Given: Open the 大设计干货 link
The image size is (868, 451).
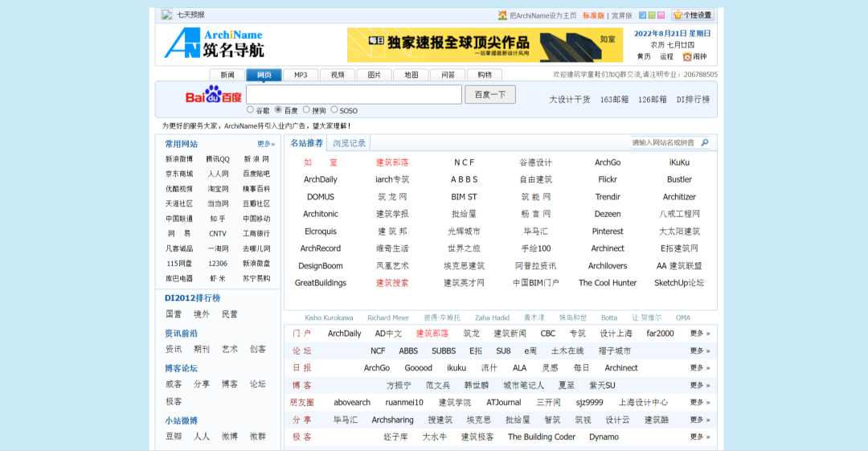Looking at the screenshot, I should click(x=570, y=100).
